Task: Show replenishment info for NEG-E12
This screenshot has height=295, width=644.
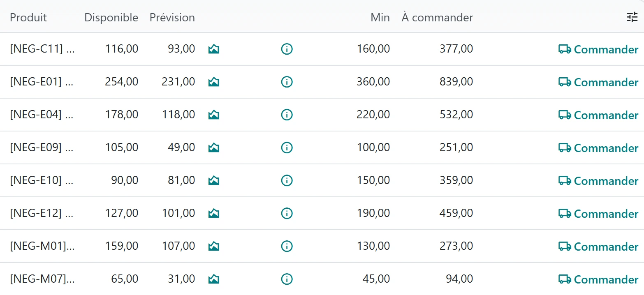Action: (287, 214)
